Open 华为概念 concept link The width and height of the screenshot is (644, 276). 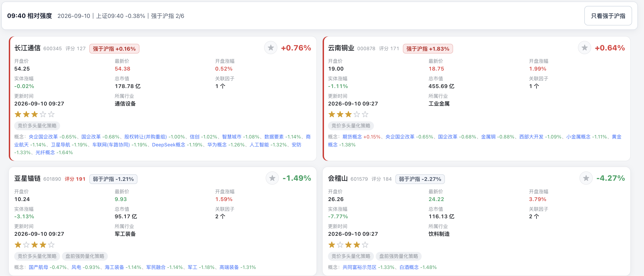(217, 145)
